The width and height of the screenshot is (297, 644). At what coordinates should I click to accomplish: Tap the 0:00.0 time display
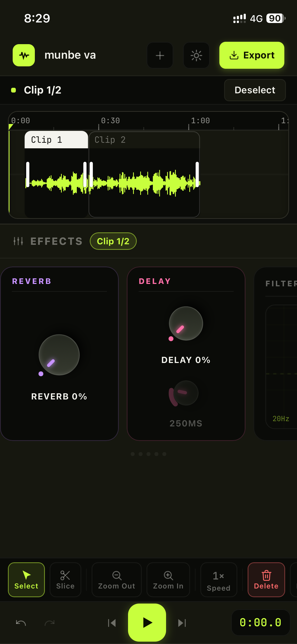[261, 623]
